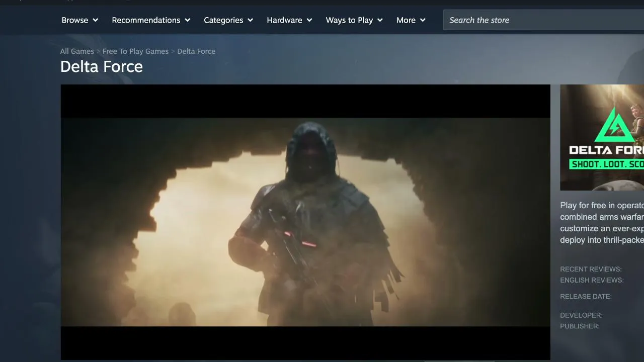Open Free To Play Games breadcrumb

135,51
